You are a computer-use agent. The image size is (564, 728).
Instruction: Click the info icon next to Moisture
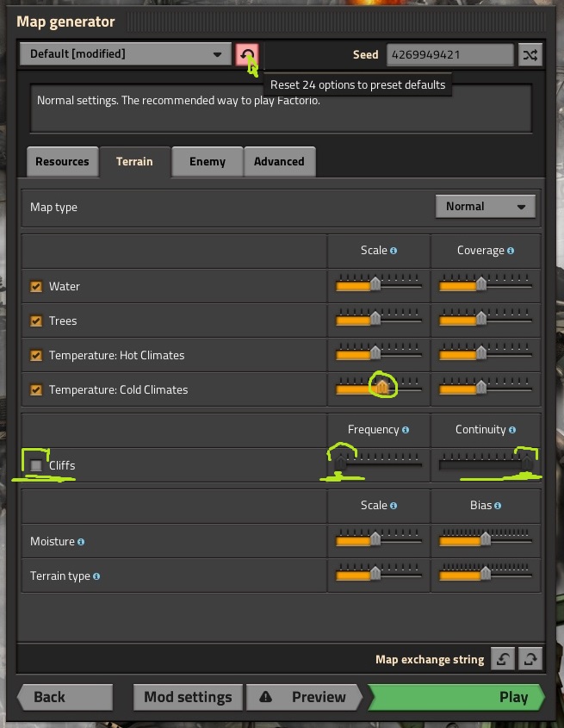[x=81, y=542]
